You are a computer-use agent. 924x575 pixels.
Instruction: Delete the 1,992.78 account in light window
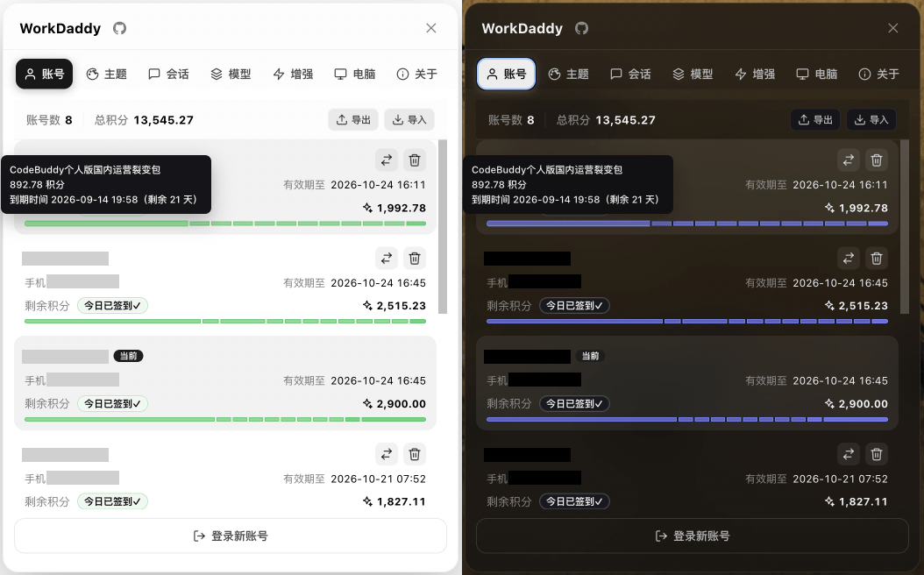(415, 160)
